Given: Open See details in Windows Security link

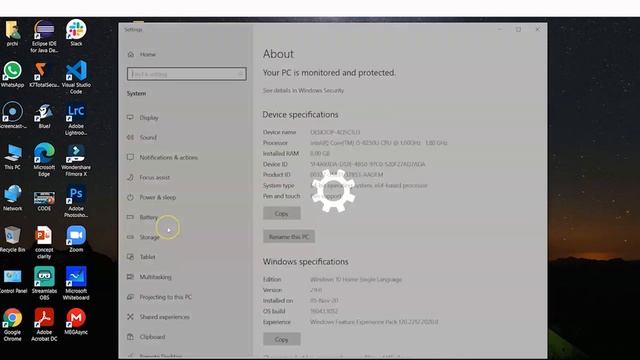Looking at the screenshot, I should coord(303,91).
